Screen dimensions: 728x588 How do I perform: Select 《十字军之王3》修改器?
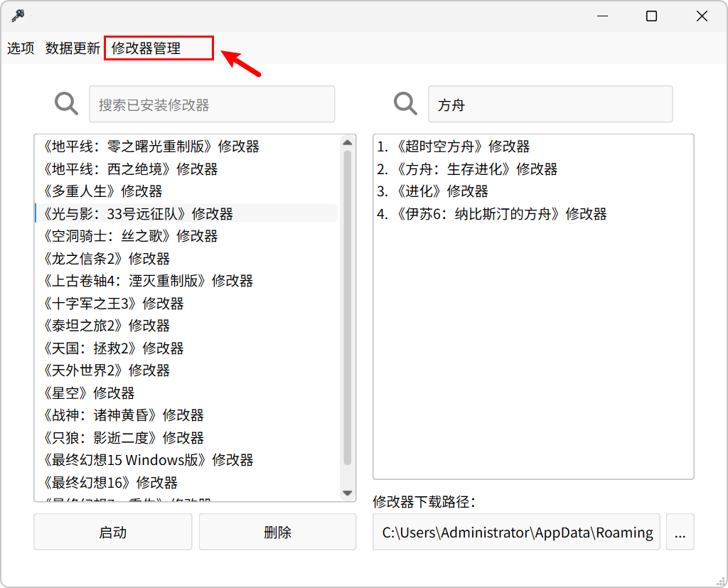(x=186, y=304)
